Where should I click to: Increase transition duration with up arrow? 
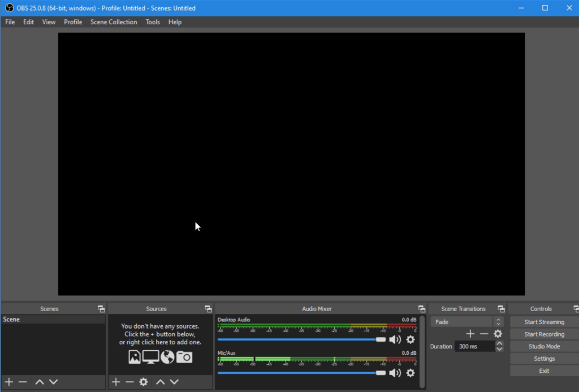point(499,343)
